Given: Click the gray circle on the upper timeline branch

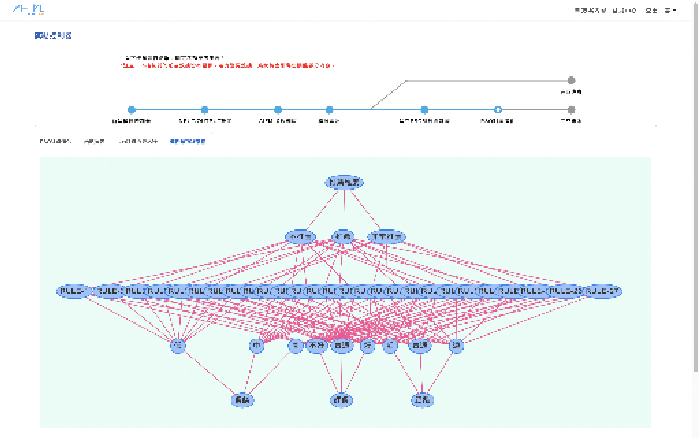Looking at the screenshot, I should tap(571, 80).
